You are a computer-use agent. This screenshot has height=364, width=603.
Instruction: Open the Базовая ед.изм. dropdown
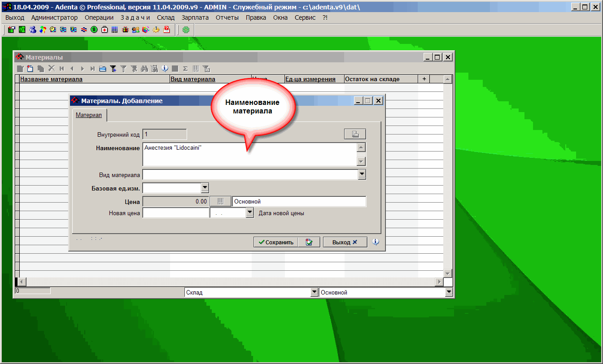tap(205, 188)
